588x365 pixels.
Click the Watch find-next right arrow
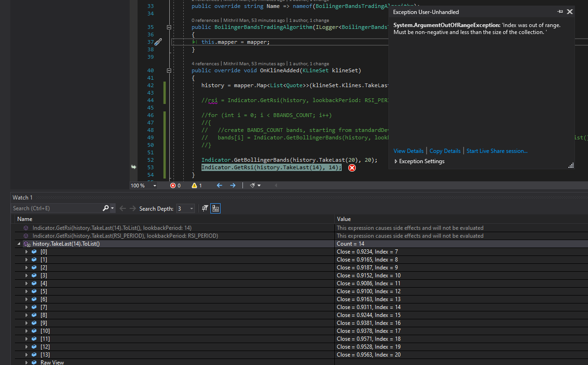133,208
